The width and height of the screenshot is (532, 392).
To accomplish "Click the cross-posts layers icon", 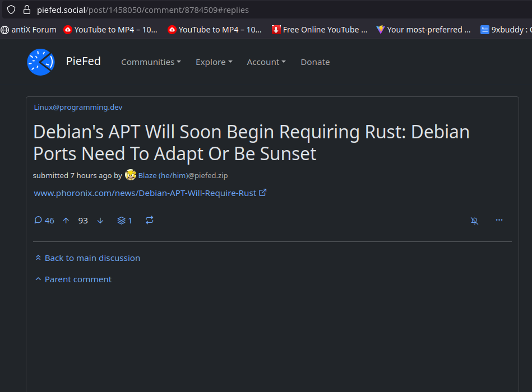I will pos(122,221).
